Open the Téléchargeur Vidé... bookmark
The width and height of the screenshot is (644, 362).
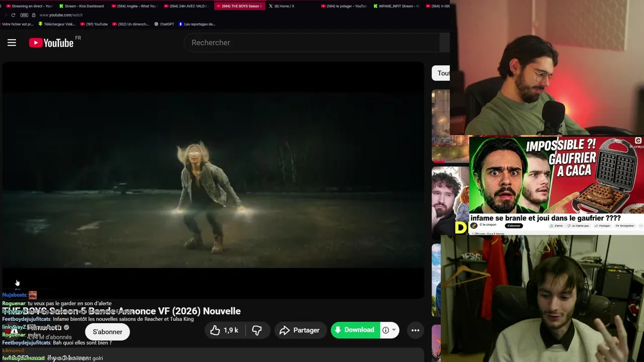[x=56, y=24]
